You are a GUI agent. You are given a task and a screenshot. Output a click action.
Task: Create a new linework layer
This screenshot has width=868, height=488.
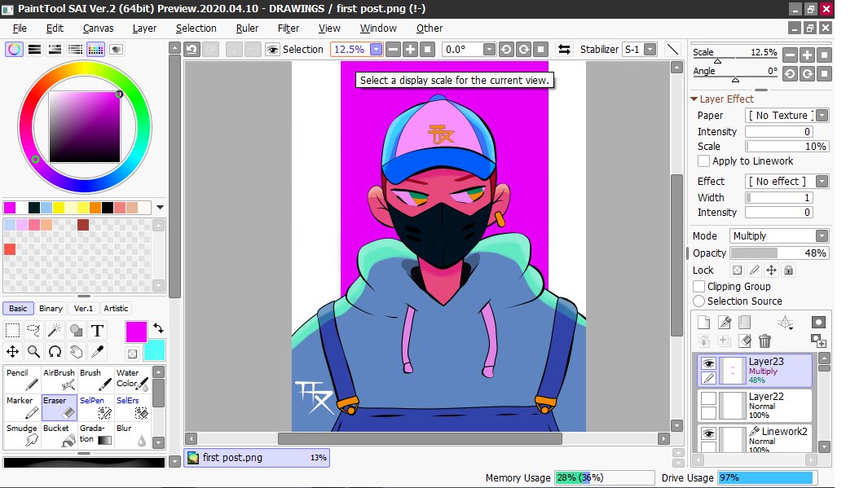pos(724,323)
